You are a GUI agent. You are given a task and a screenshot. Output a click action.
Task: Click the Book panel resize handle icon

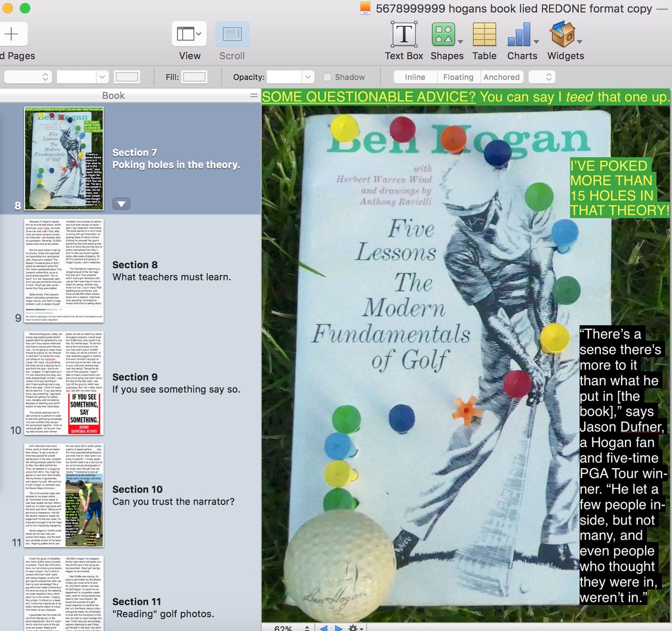[254, 96]
